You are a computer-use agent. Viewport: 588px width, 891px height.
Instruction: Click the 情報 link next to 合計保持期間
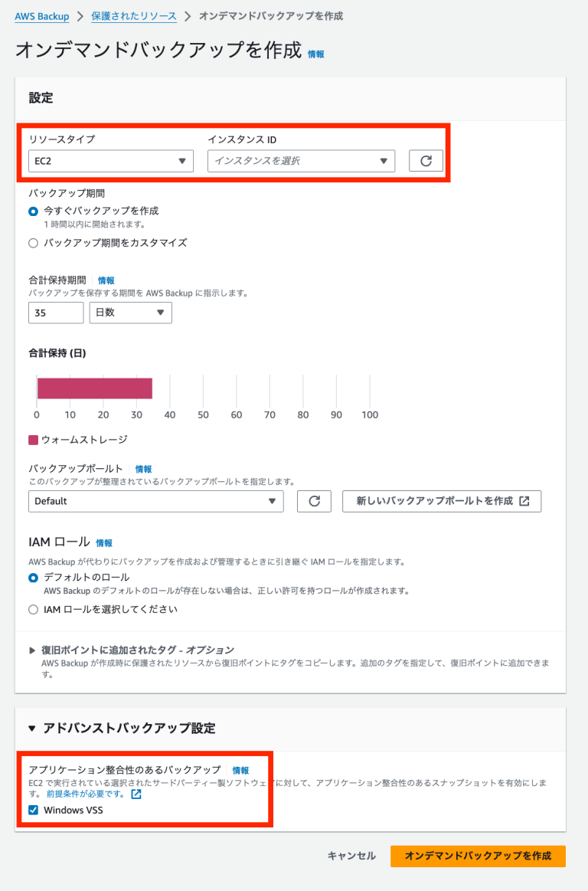pos(106,280)
